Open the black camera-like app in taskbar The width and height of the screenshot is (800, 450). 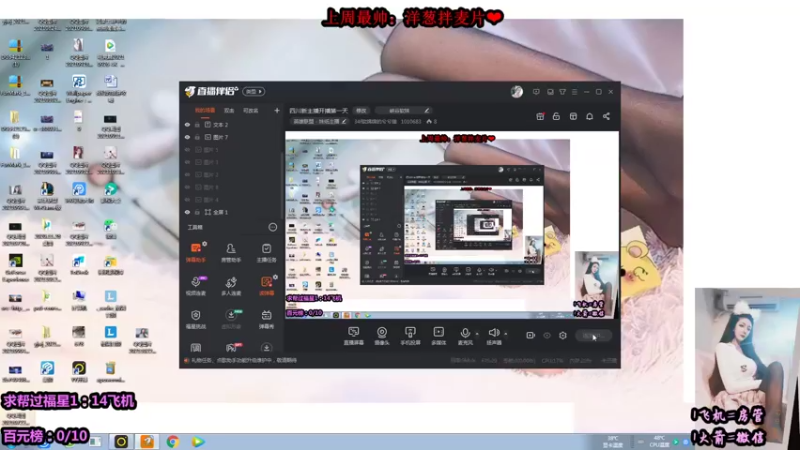121,441
